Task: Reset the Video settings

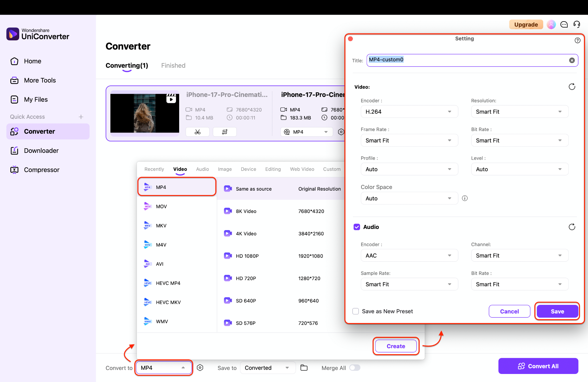Action: [x=572, y=87]
